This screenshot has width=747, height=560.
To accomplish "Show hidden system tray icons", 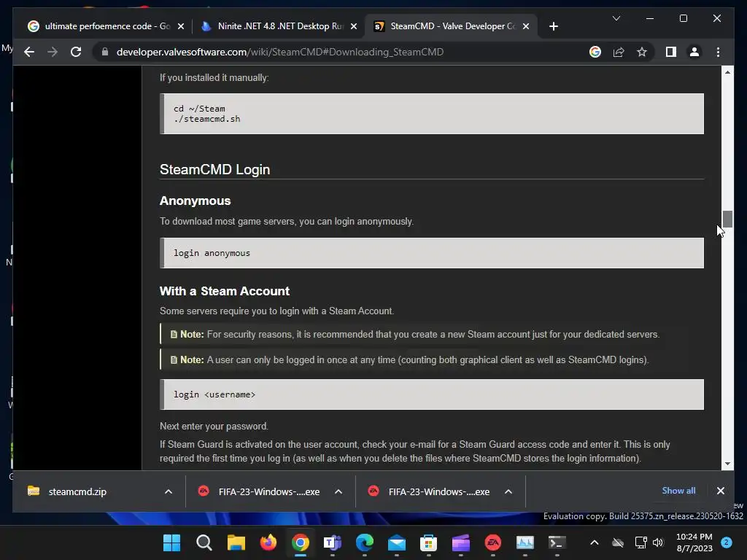I will [x=594, y=542].
